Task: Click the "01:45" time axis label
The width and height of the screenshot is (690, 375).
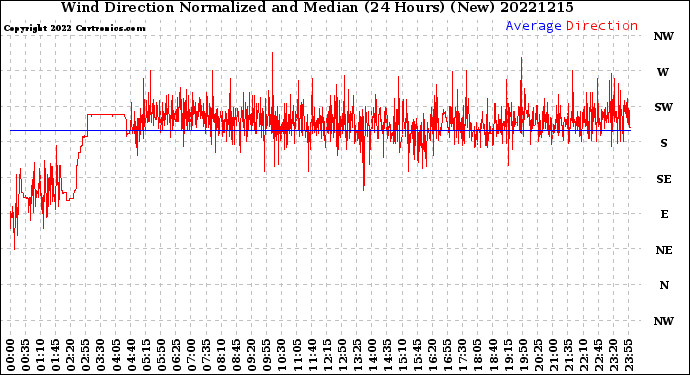Action: (x=55, y=355)
